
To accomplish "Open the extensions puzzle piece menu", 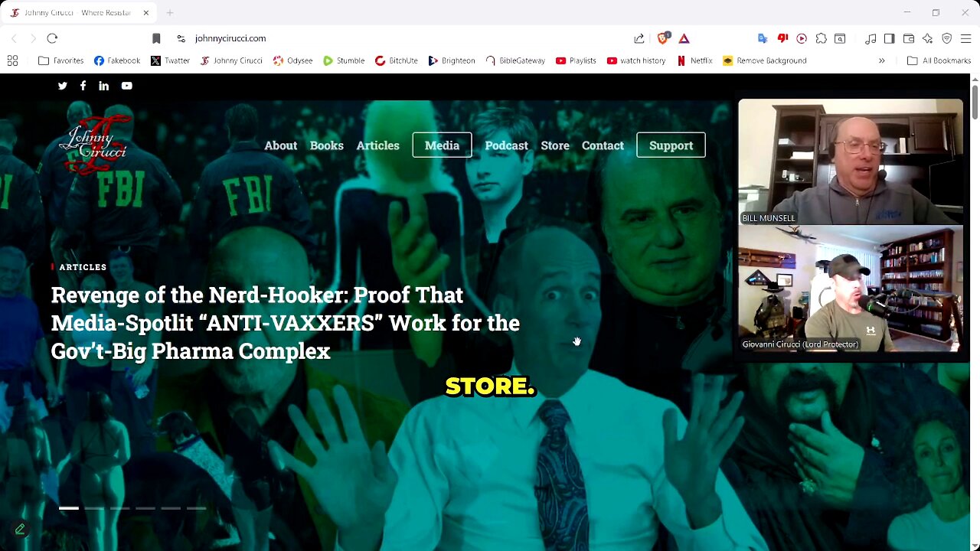I will [x=821, y=38].
